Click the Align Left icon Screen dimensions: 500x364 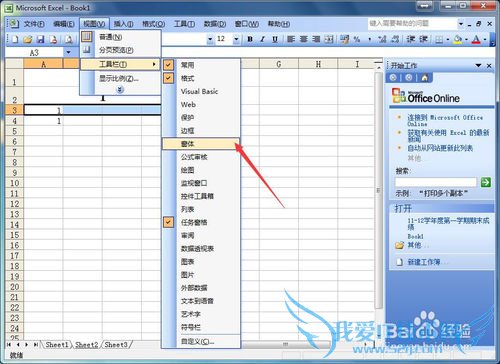[291, 39]
